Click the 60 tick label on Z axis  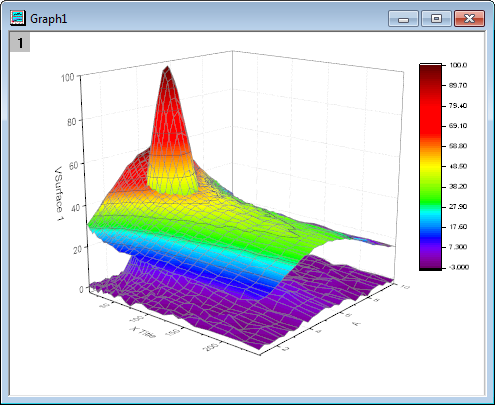point(73,165)
